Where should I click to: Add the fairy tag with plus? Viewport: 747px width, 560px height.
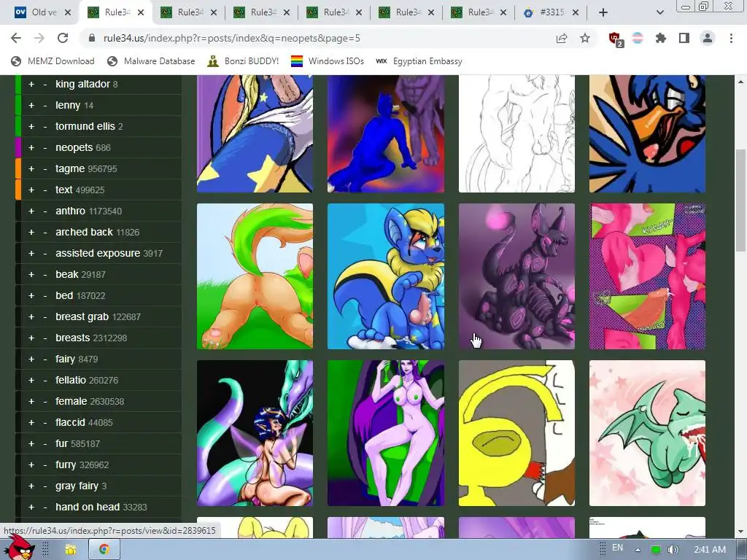(31, 359)
